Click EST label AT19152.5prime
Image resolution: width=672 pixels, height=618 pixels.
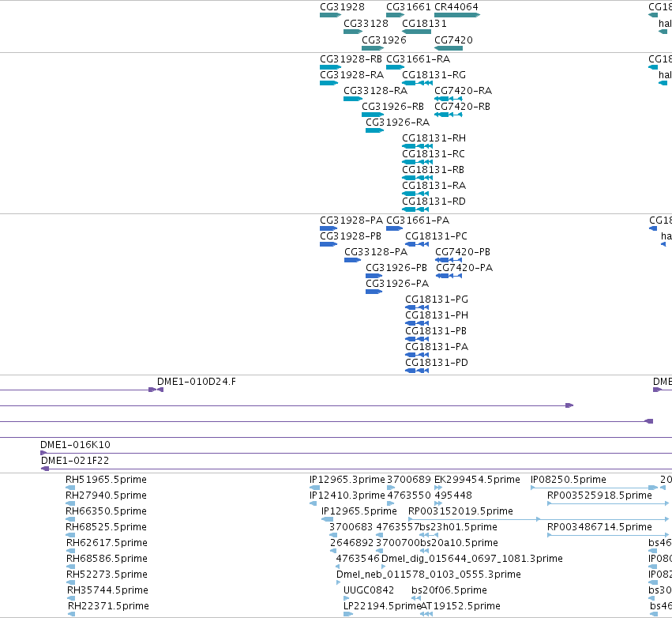coord(460,606)
